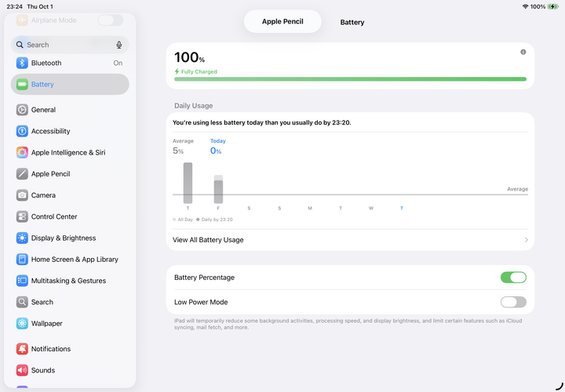The height and width of the screenshot is (392, 565).
Task: Tap the Control Center icon
Action: point(22,216)
